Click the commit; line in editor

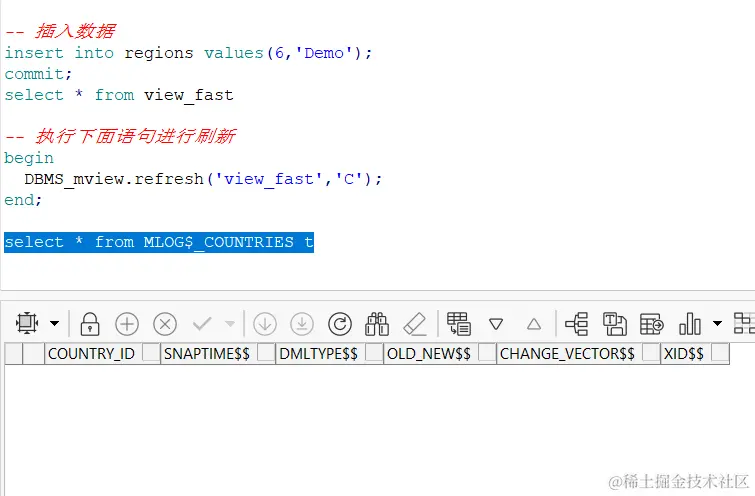[38, 74]
